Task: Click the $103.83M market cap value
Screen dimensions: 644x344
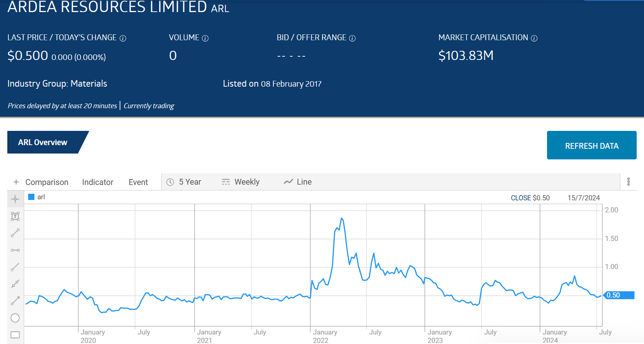Action: (x=466, y=56)
